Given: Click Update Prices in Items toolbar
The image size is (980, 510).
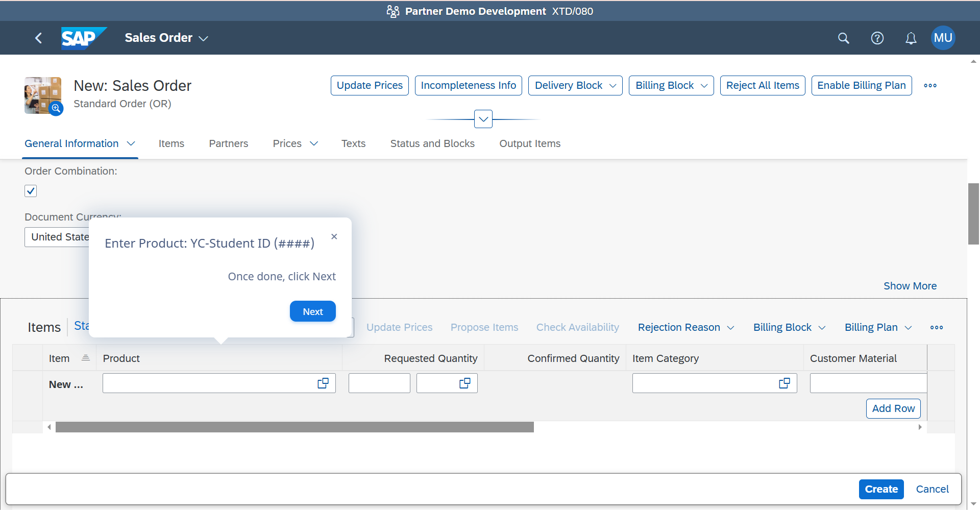Looking at the screenshot, I should [399, 327].
